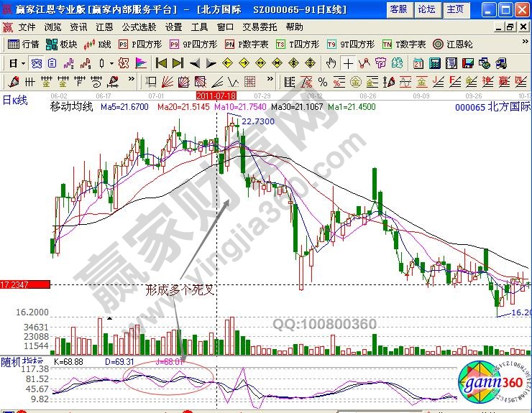Open the calculator tool icon

[x=435, y=62]
